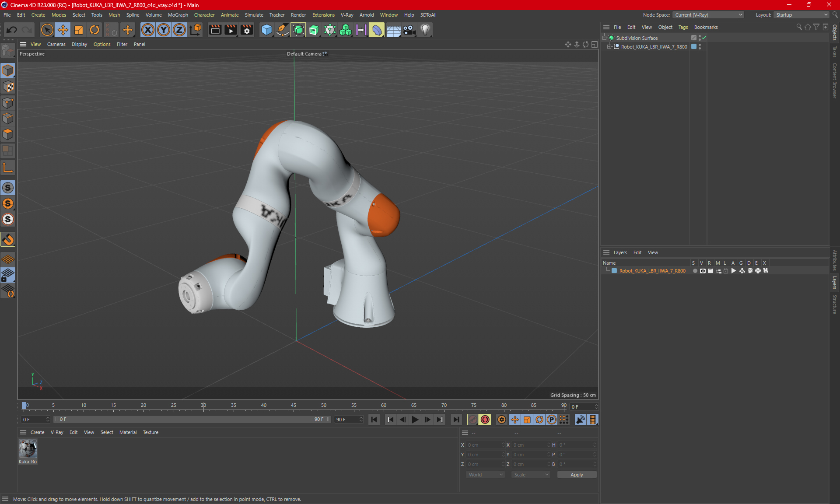Viewport: 840px width, 504px height.
Task: Open the viewport Cameras menu
Action: [x=56, y=44]
